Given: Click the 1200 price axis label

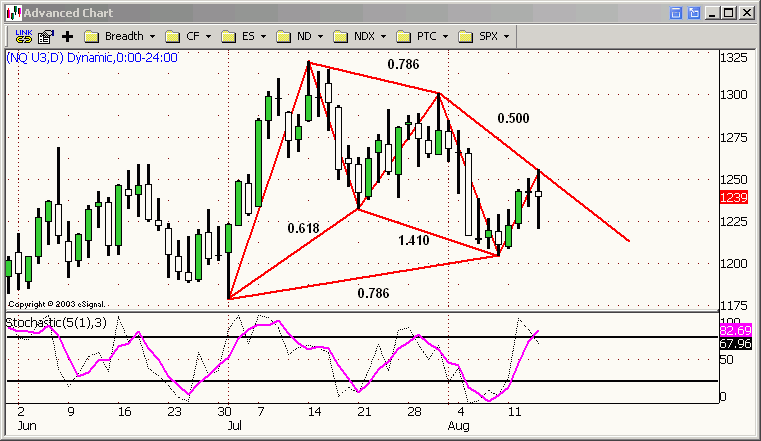Looking at the screenshot, I should [x=734, y=264].
